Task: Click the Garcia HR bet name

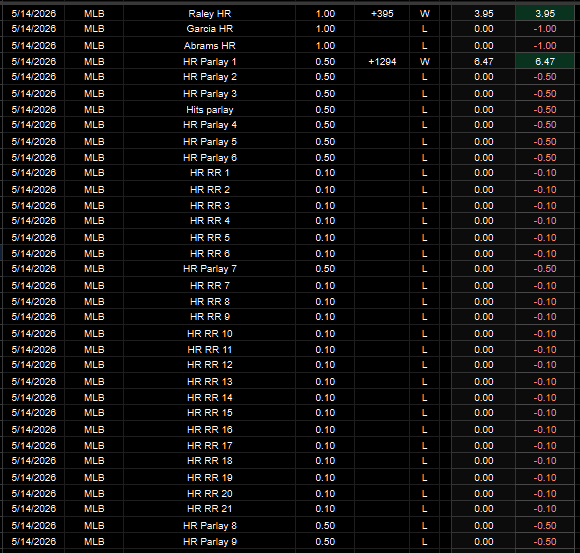Action: (x=209, y=29)
